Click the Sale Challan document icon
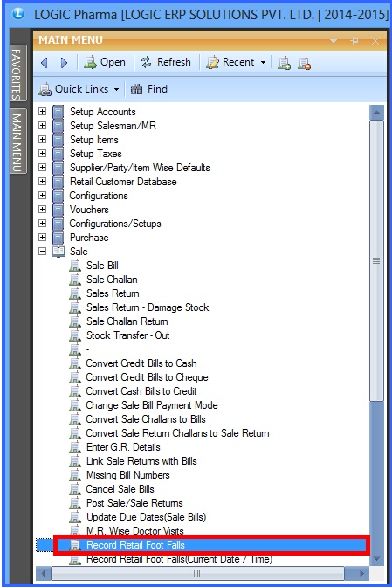392x587 pixels. pos(75,280)
